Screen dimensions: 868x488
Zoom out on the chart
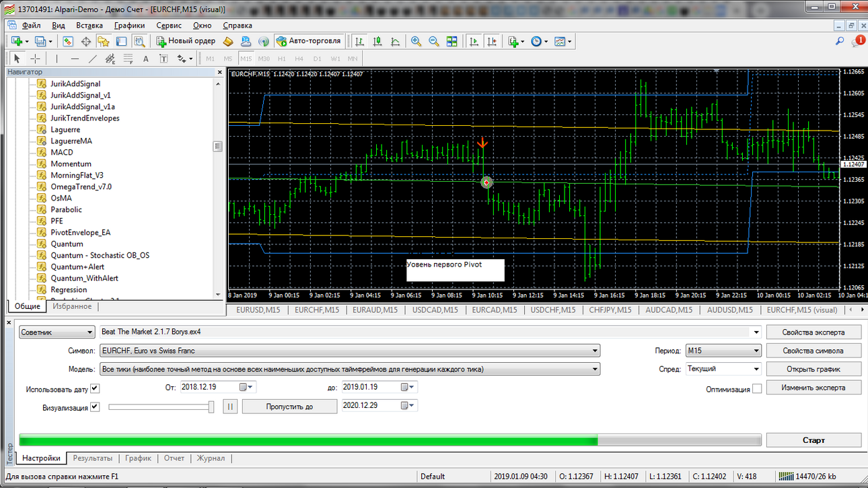click(x=434, y=41)
